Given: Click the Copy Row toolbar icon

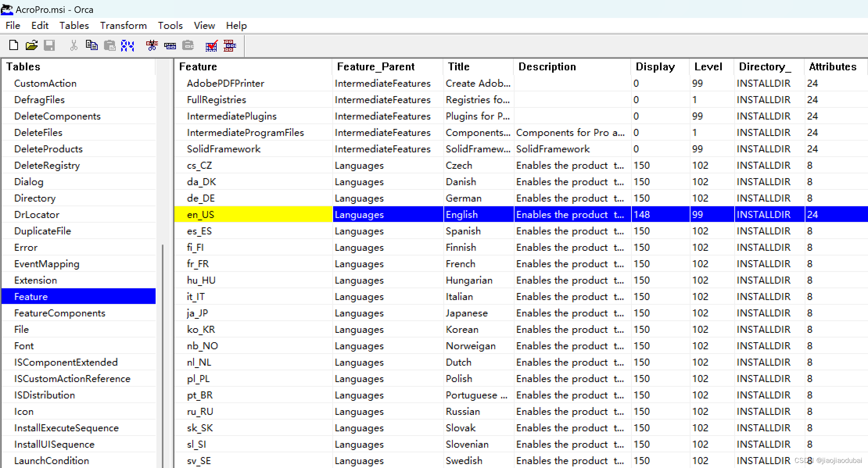Looking at the screenshot, I should 170,46.
